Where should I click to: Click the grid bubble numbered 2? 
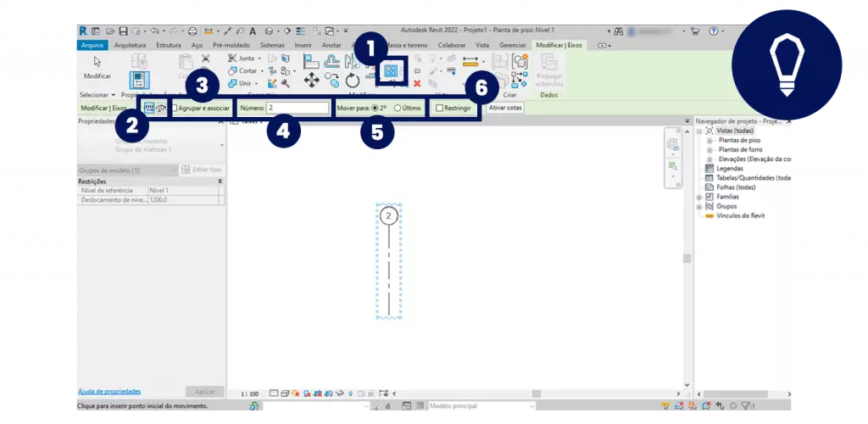pyautogui.click(x=388, y=216)
